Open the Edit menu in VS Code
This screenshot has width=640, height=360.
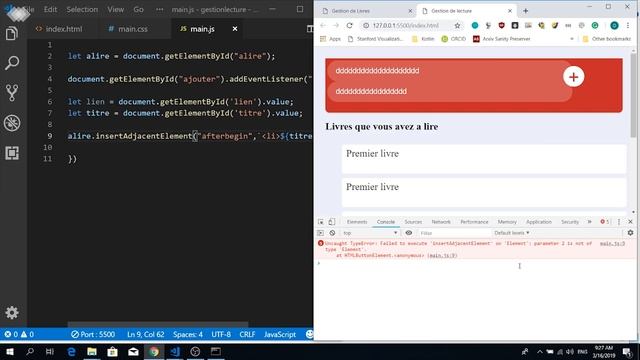click(x=50, y=9)
